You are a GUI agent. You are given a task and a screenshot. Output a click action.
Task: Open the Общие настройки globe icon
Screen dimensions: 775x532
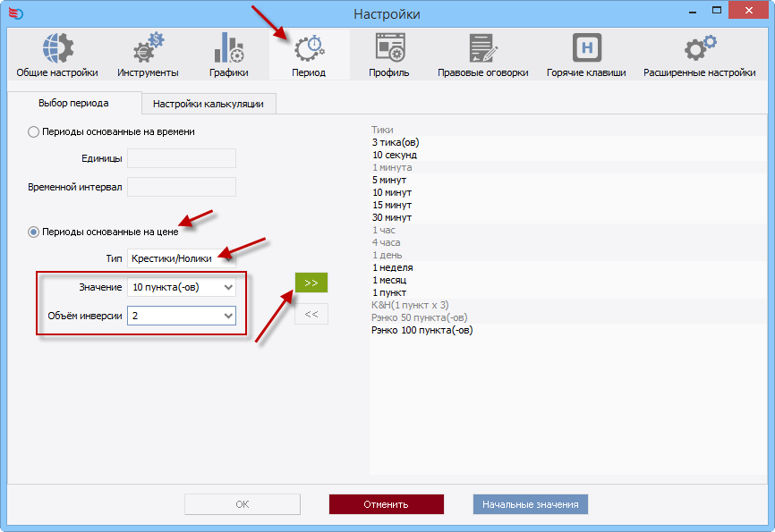pyautogui.click(x=57, y=48)
